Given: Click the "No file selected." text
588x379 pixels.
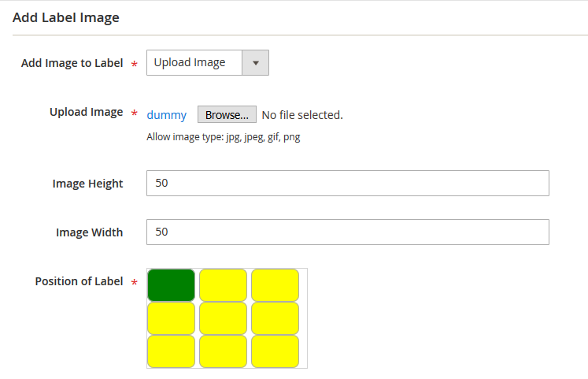Looking at the screenshot, I should [302, 115].
